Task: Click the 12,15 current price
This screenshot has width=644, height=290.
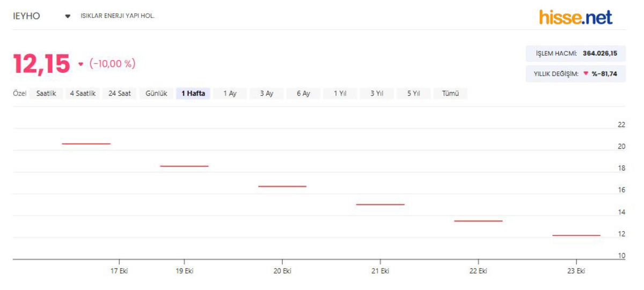Action: [x=42, y=64]
